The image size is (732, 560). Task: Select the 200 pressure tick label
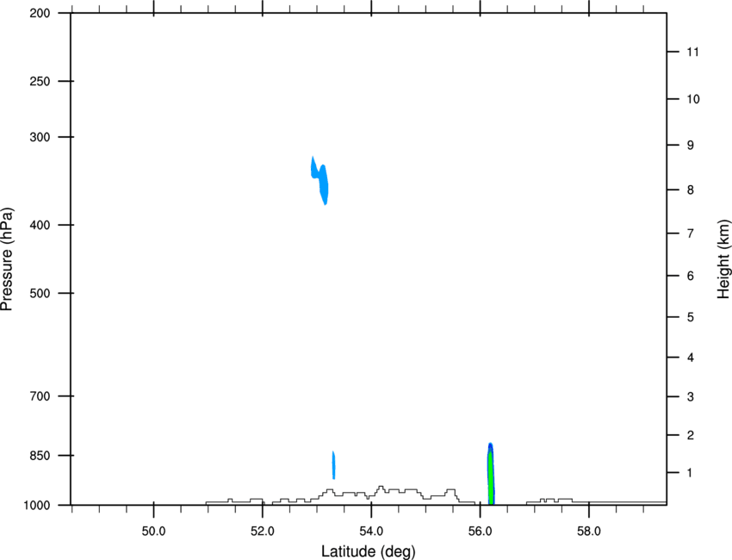[x=40, y=13]
